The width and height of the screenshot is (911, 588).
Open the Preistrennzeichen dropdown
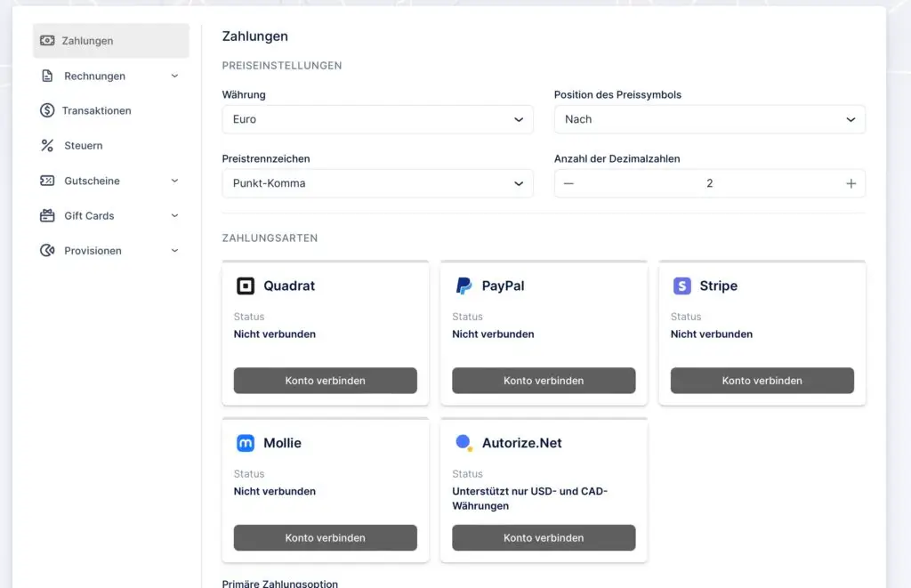point(377,183)
